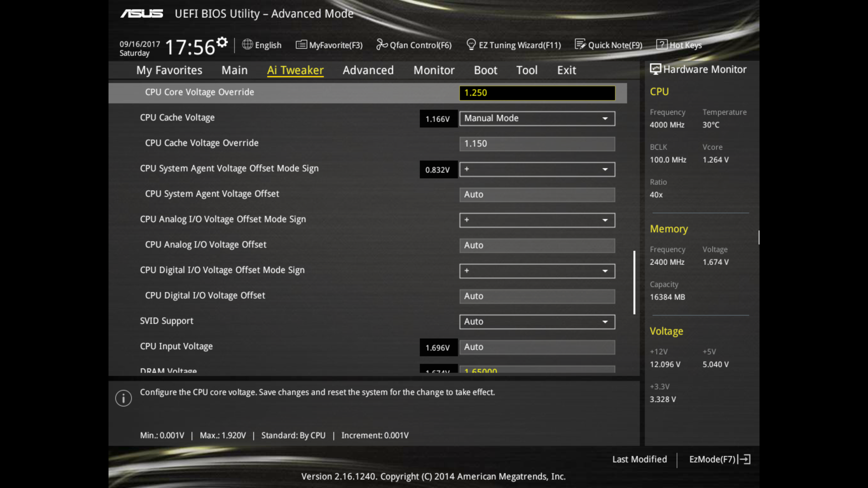Select the CPU Cache Voltage row label
This screenshot has width=868, height=488.
tap(177, 117)
